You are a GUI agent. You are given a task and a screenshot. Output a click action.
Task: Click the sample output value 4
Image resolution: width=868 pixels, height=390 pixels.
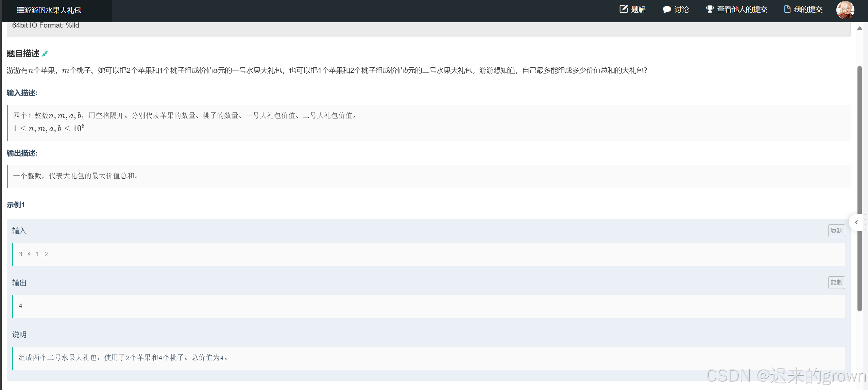pyautogui.click(x=21, y=306)
